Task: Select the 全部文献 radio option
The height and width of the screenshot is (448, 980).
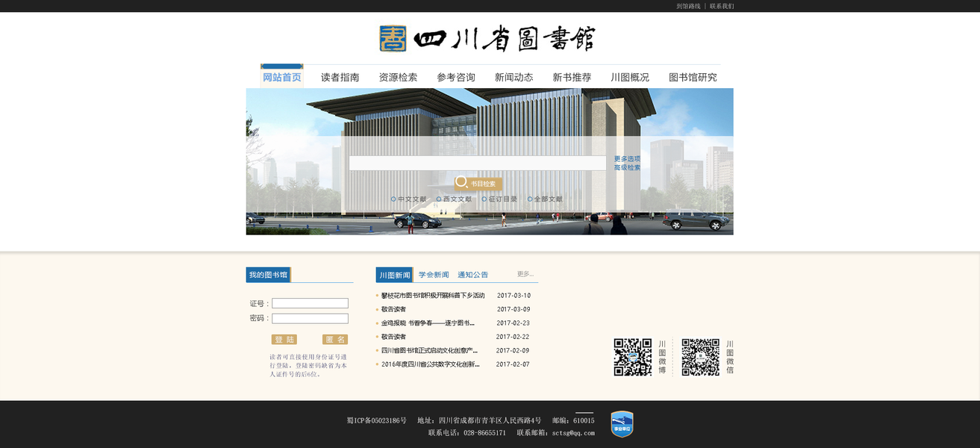Action: 530,199
